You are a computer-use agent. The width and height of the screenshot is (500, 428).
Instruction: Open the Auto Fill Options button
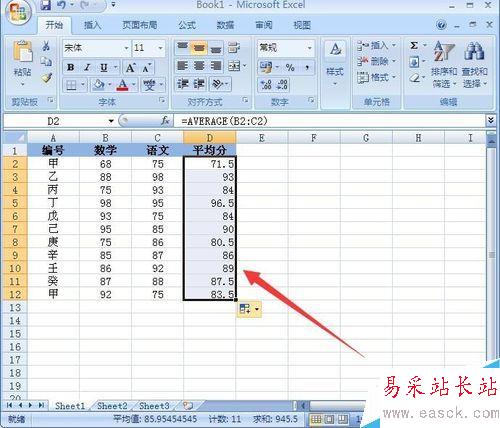pyautogui.click(x=249, y=309)
